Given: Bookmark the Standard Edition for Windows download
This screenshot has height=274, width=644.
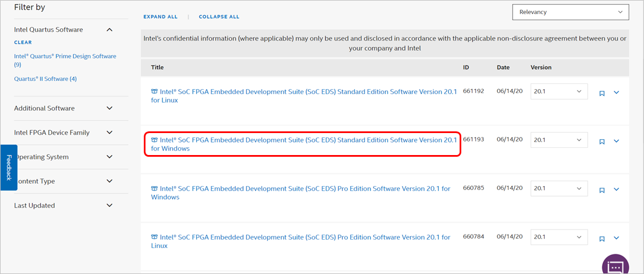Looking at the screenshot, I should [x=602, y=142].
